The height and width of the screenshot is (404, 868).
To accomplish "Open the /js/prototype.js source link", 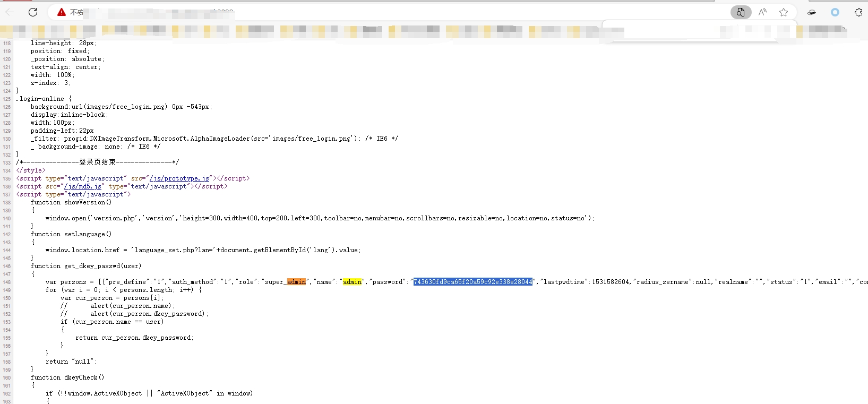I will coord(179,178).
